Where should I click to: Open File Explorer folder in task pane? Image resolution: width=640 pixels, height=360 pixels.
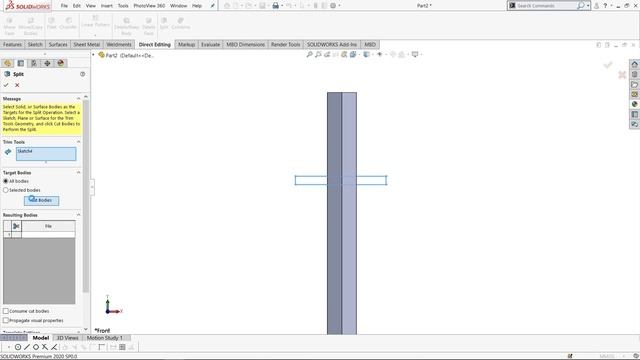click(x=634, y=84)
